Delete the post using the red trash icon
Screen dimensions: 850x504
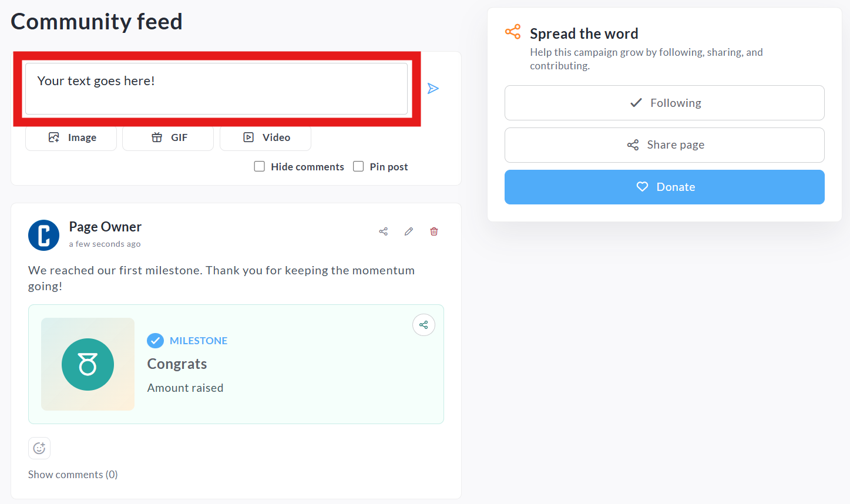[434, 231]
